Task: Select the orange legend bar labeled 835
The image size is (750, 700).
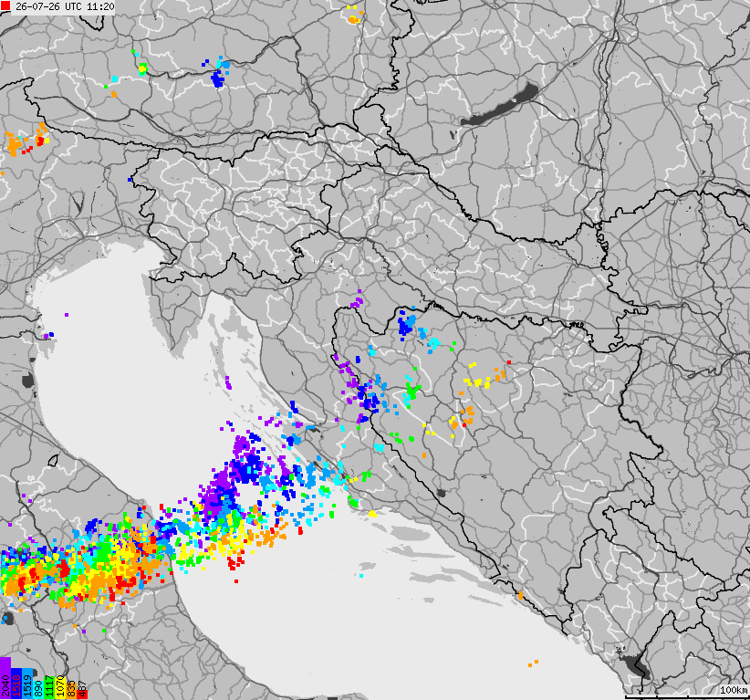Action: click(x=71, y=691)
